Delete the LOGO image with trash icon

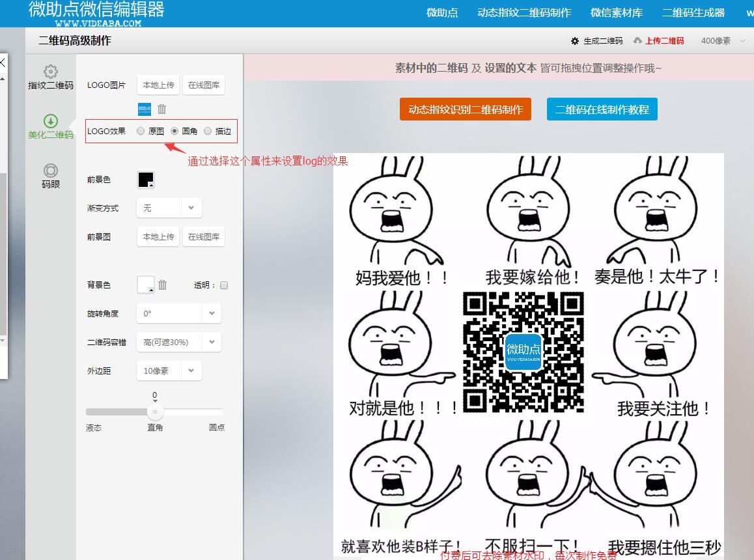[161, 109]
